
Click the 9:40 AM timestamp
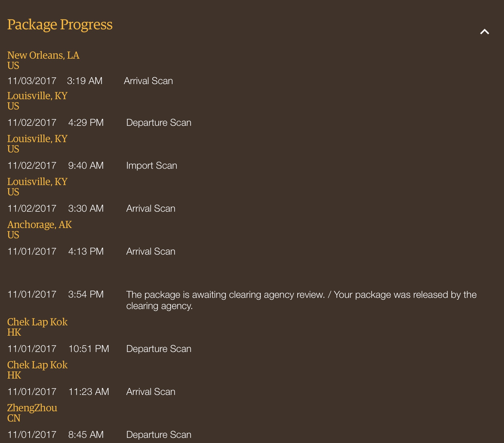click(x=86, y=166)
